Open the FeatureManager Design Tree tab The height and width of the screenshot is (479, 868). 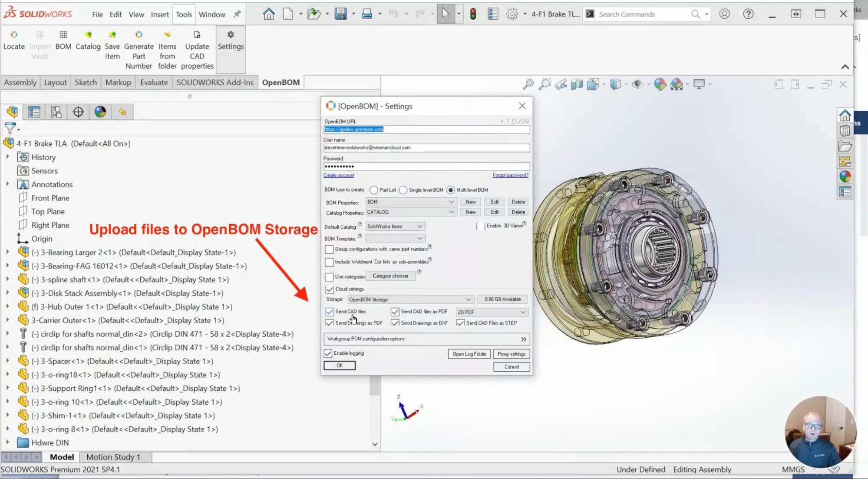click(x=12, y=112)
